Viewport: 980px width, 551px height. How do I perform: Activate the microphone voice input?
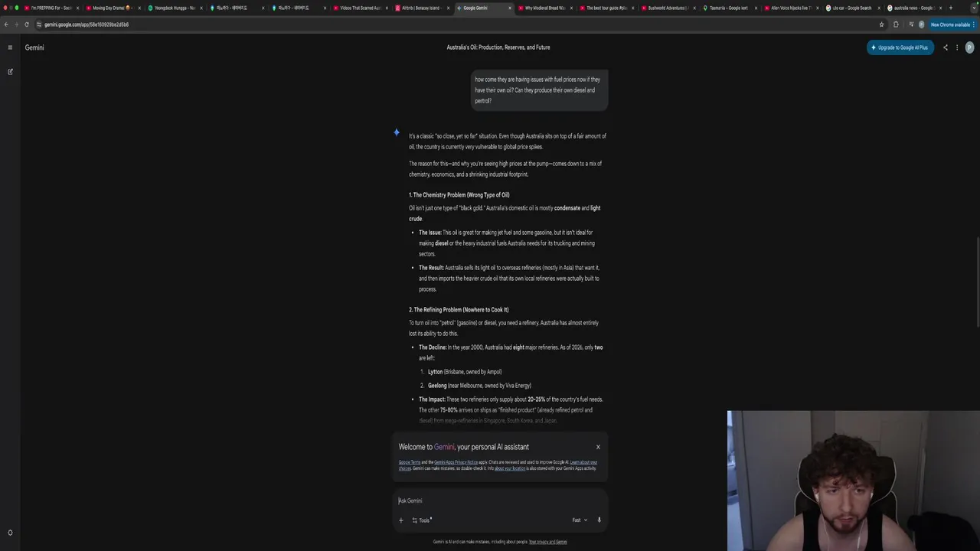tap(599, 520)
